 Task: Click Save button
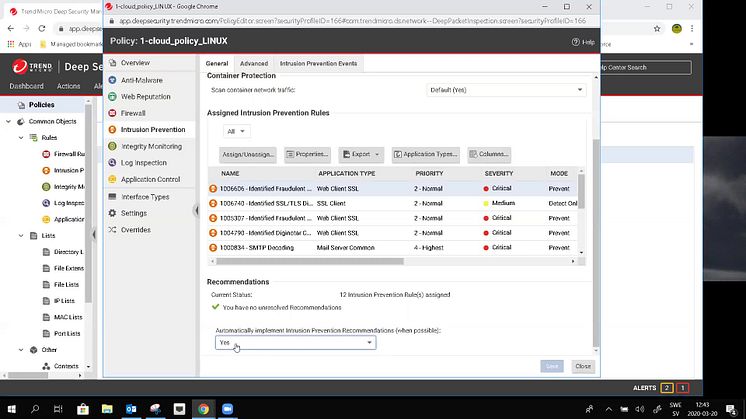click(552, 366)
